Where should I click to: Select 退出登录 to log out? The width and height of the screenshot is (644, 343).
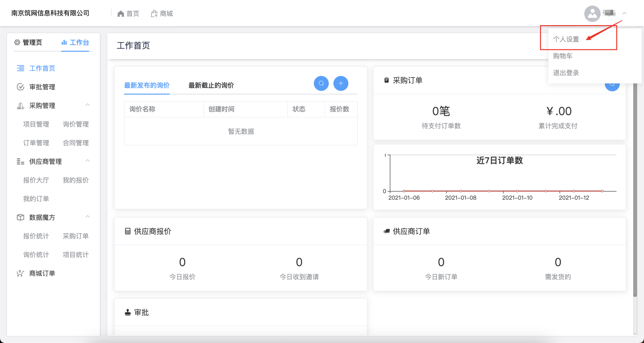click(x=566, y=73)
